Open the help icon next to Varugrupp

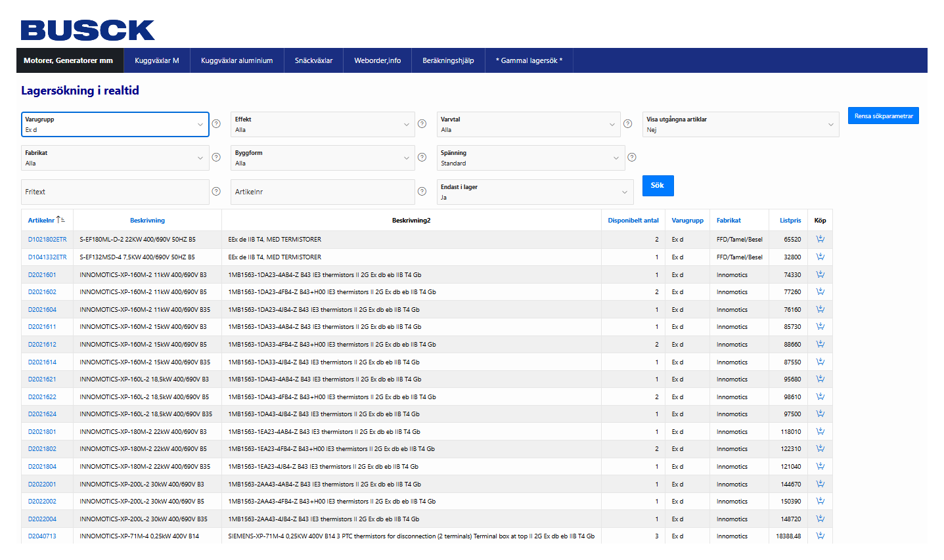(215, 124)
